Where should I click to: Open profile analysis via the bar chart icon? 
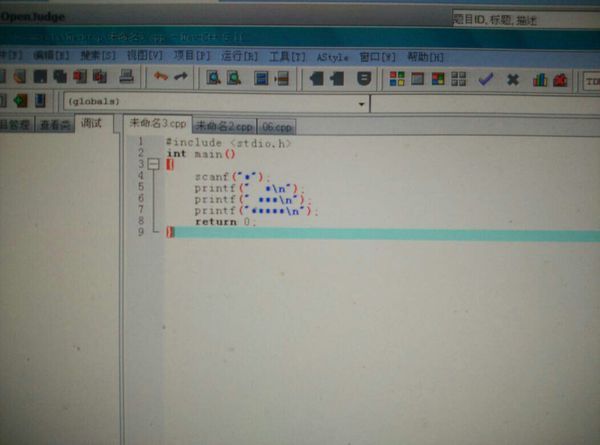(540, 79)
